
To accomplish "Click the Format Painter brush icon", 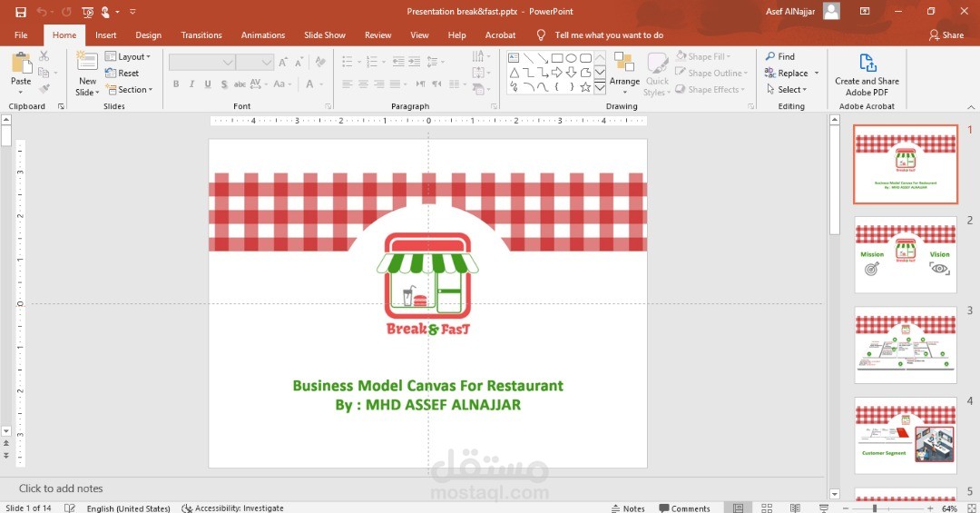I will [x=44, y=89].
